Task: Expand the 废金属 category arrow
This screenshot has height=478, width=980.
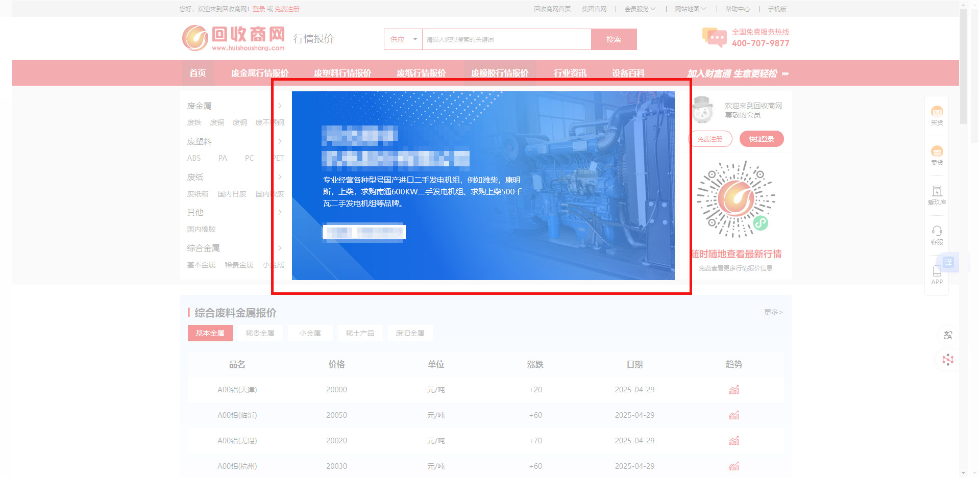Action: pos(280,106)
